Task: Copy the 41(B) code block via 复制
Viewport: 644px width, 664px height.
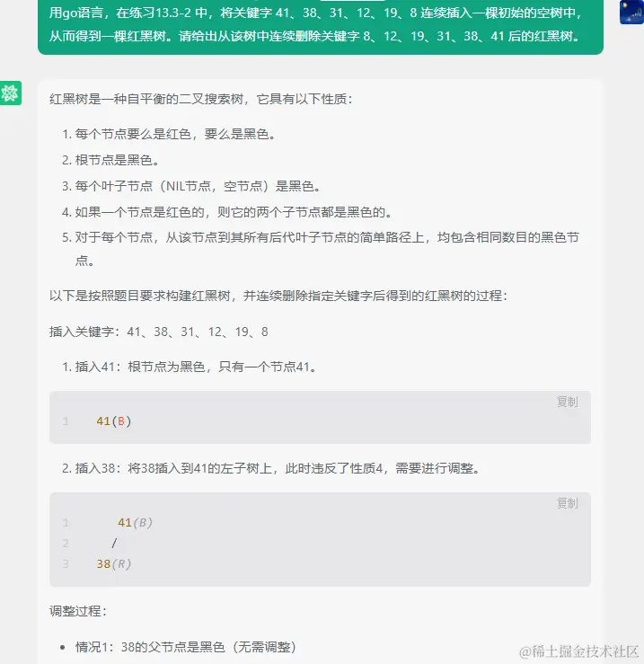Action: 567,402
